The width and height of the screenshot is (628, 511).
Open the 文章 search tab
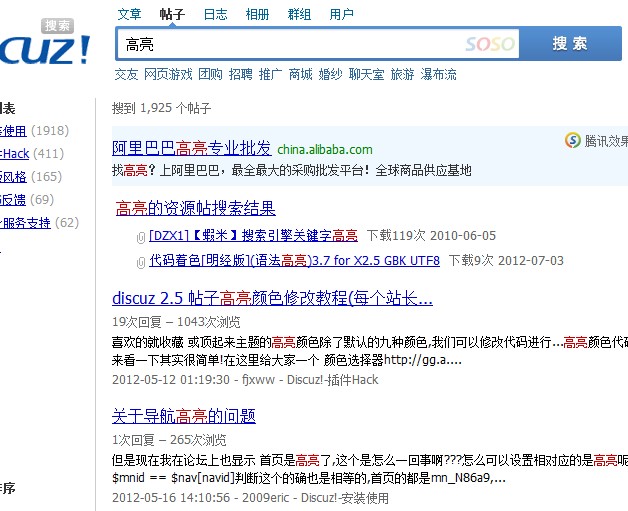point(129,14)
